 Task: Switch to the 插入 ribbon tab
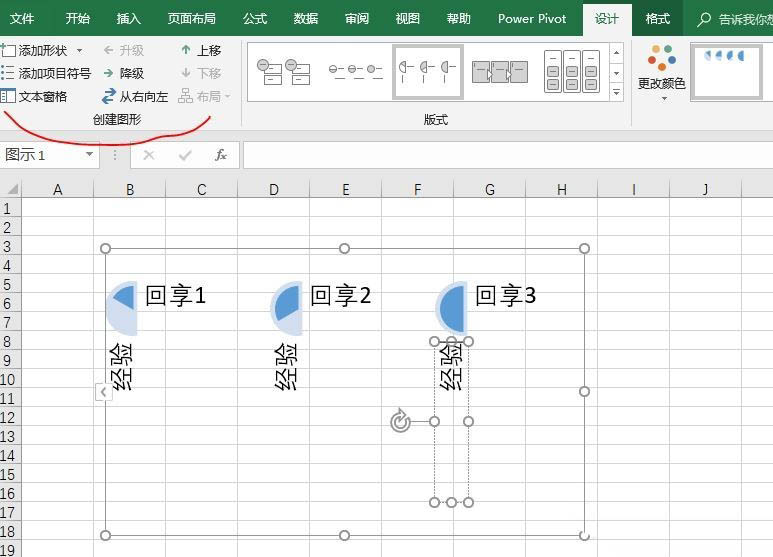pyautogui.click(x=129, y=19)
